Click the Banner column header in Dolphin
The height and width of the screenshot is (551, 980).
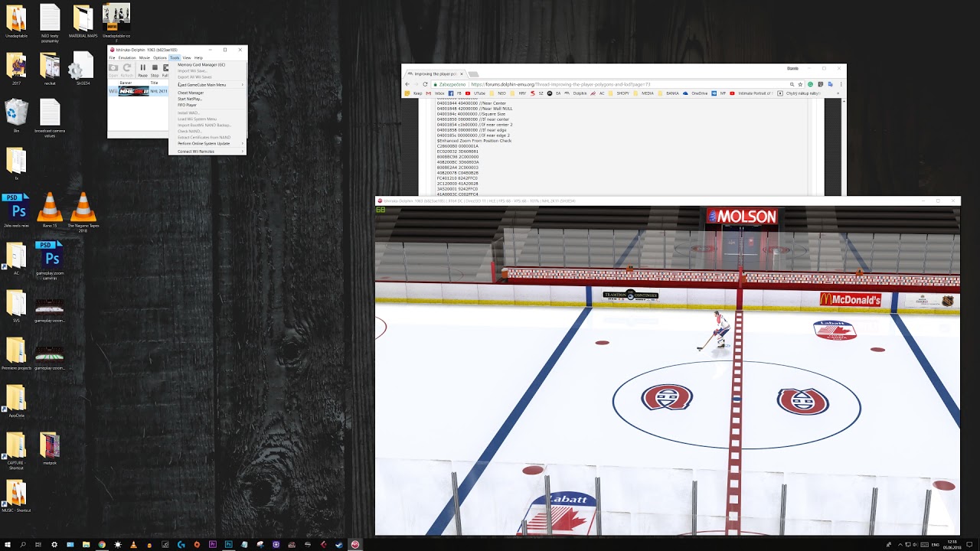point(126,83)
